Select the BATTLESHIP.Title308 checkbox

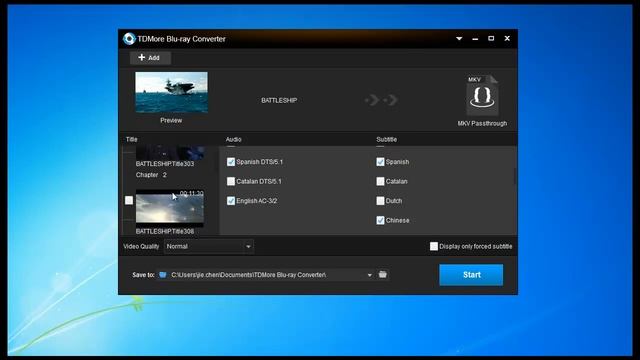(129, 200)
